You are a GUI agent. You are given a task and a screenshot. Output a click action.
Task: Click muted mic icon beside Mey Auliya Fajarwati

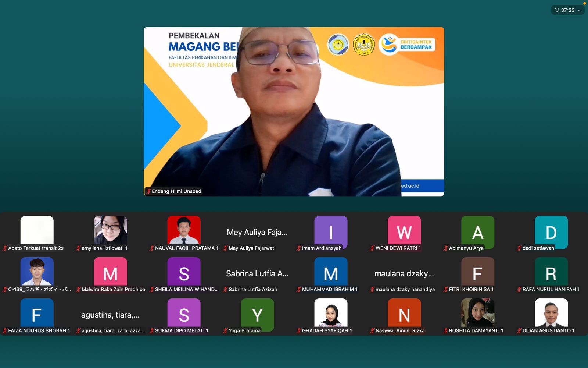pyautogui.click(x=225, y=248)
